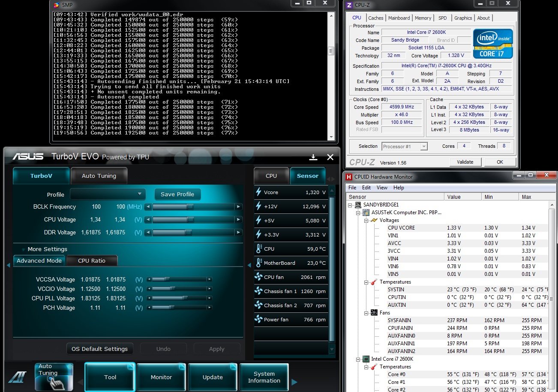558x392 pixels.
Task: Click the Vcore lightning bolt sensor icon
Action: [x=258, y=192]
